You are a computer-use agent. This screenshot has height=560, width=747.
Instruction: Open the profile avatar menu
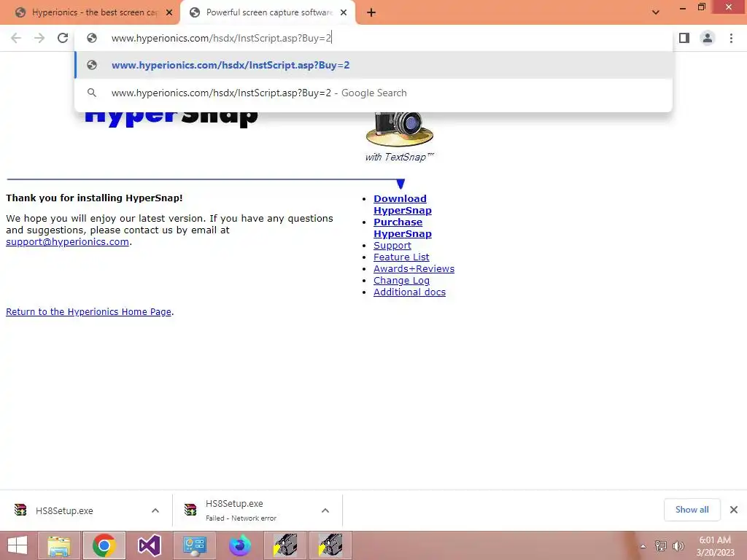(x=708, y=38)
